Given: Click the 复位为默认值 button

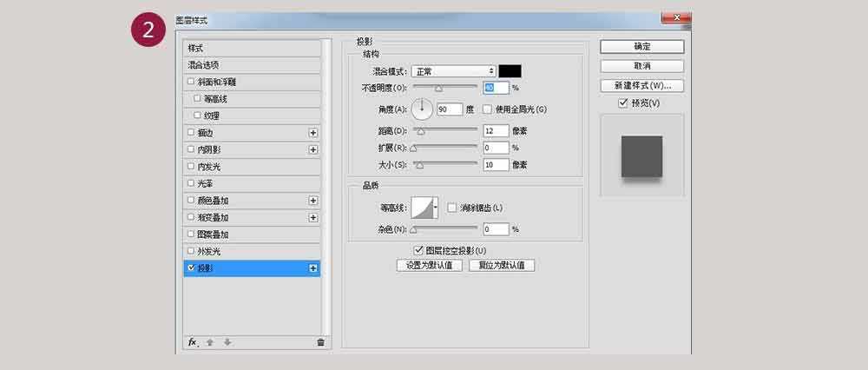Looking at the screenshot, I should pyautogui.click(x=502, y=265).
